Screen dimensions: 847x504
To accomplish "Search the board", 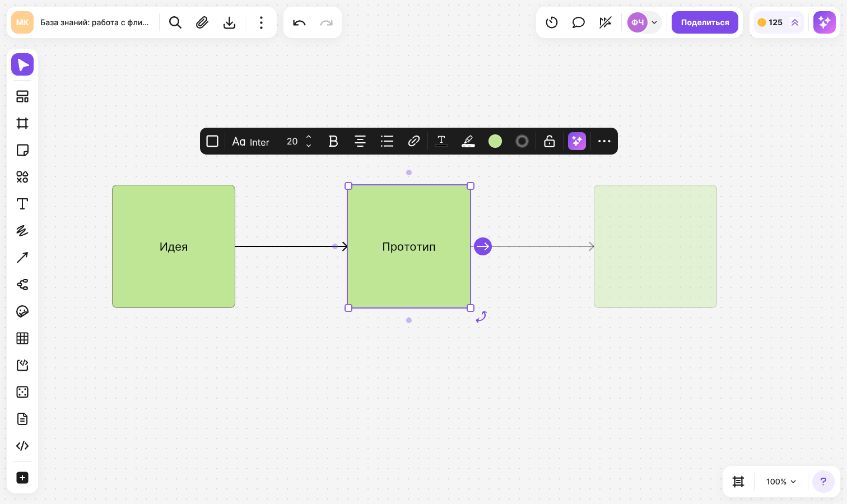I will pos(175,22).
